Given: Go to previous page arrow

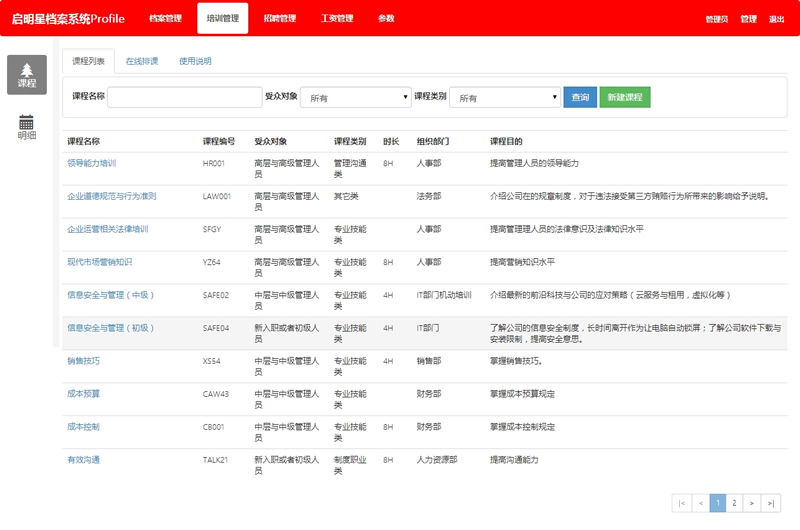Looking at the screenshot, I should (x=700, y=503).
